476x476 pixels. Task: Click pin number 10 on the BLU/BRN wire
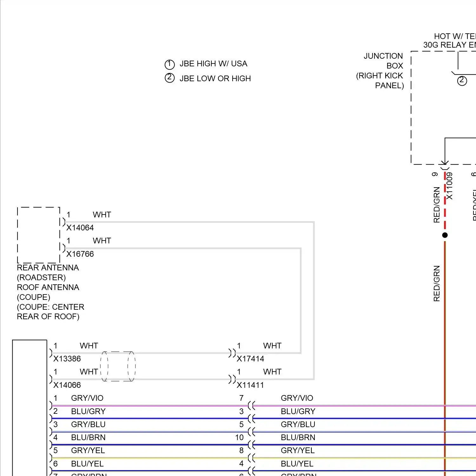pyautogui.click(x=239, y=438)
